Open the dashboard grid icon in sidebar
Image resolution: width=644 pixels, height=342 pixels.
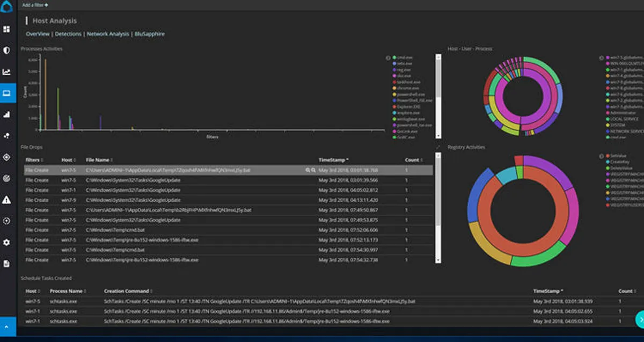point(7,28)
